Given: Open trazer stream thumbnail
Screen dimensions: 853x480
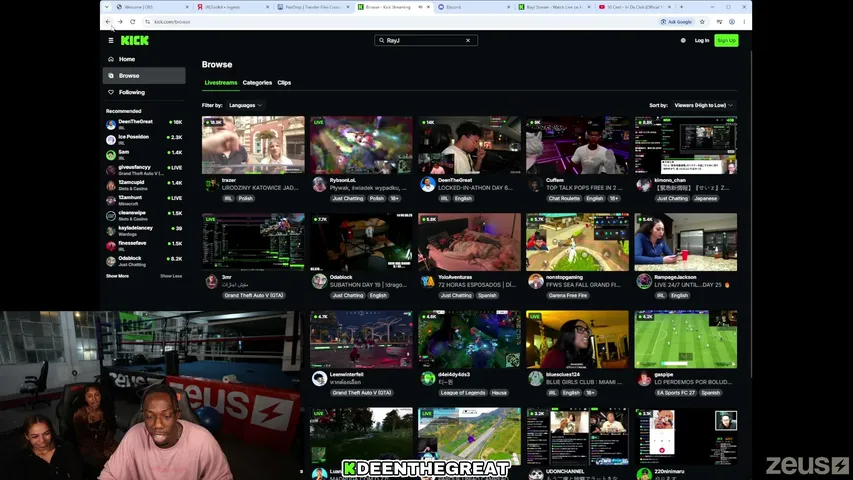Looking at the screenshot, I should [253, 145].
